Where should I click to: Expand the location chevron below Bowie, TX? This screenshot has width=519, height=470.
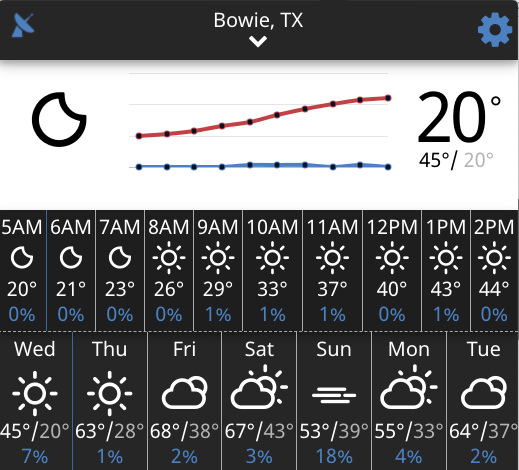258,41
